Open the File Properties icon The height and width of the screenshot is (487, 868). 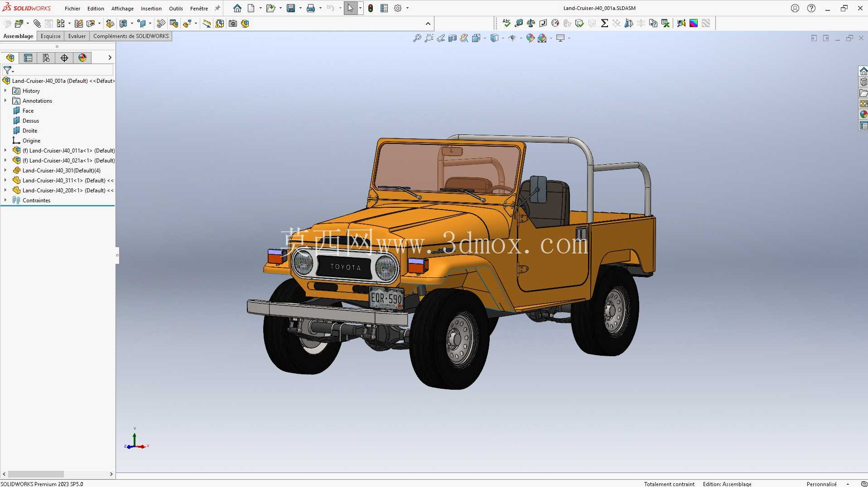pos(384,8)
